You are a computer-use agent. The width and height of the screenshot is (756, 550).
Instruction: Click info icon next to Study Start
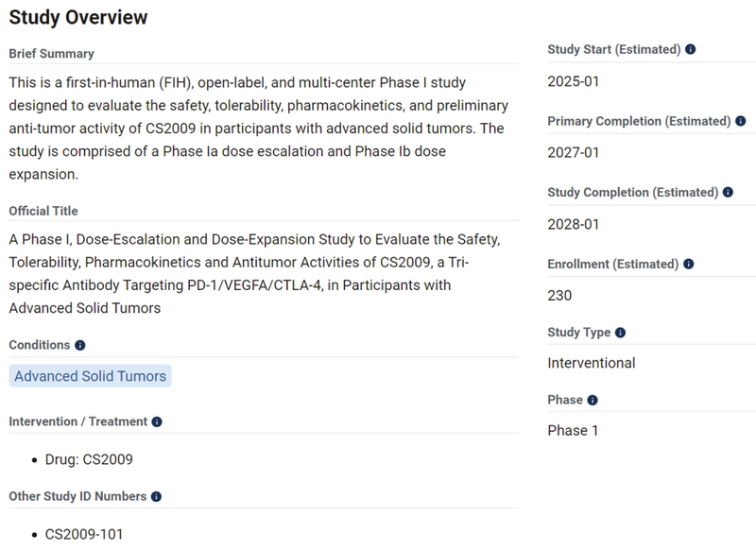coord(691,49)
